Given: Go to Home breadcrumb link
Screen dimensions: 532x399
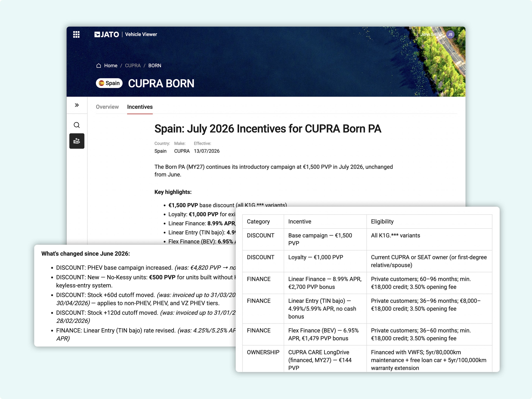Looking at the screenshot, I should click(111, 66).
